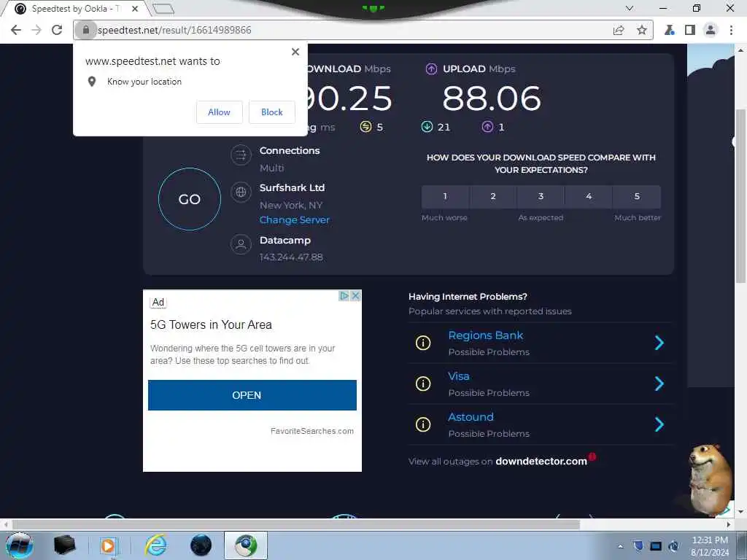
Task: Open the Chrome Labs flask icon
Action: 670,30
